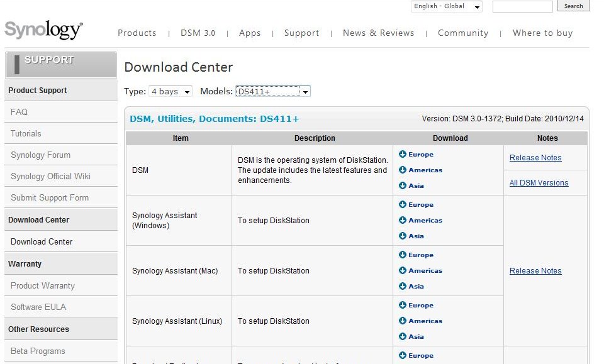
Task: Click Asia download icon for Synology Assistant (Linux)
Action: point(403,336)
